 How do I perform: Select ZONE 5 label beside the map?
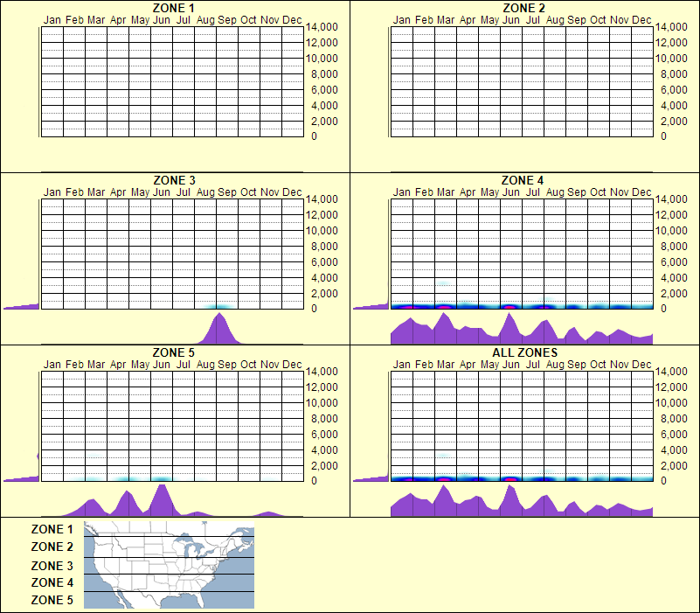point(52,600)
